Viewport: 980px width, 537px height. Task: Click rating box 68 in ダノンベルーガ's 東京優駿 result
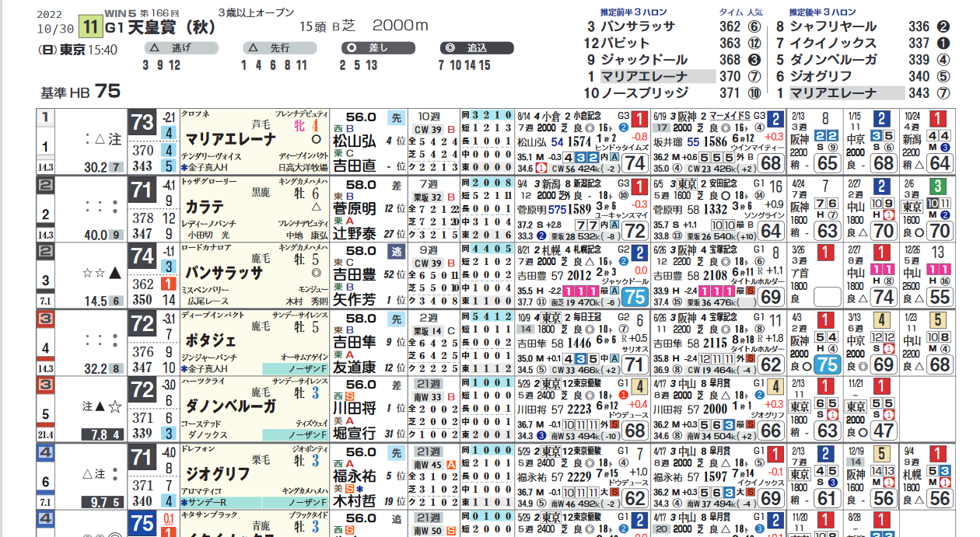pos(635,430)
